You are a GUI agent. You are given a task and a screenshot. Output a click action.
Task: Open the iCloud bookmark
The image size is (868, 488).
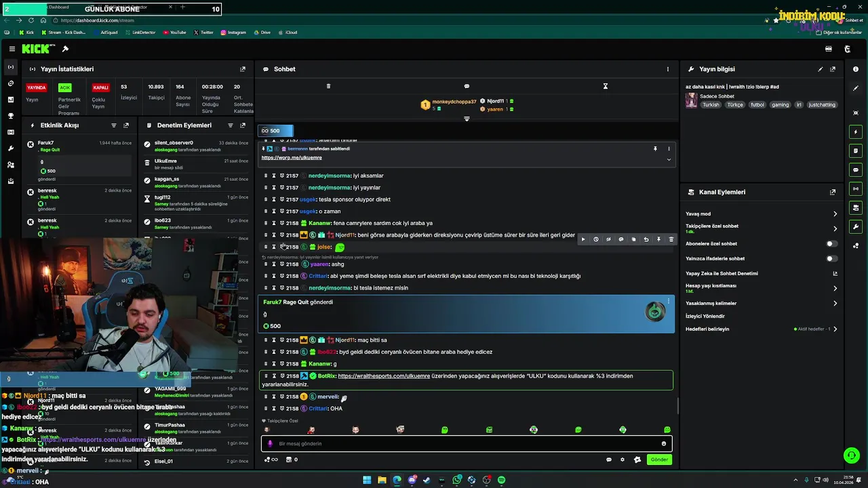point(288,33)
